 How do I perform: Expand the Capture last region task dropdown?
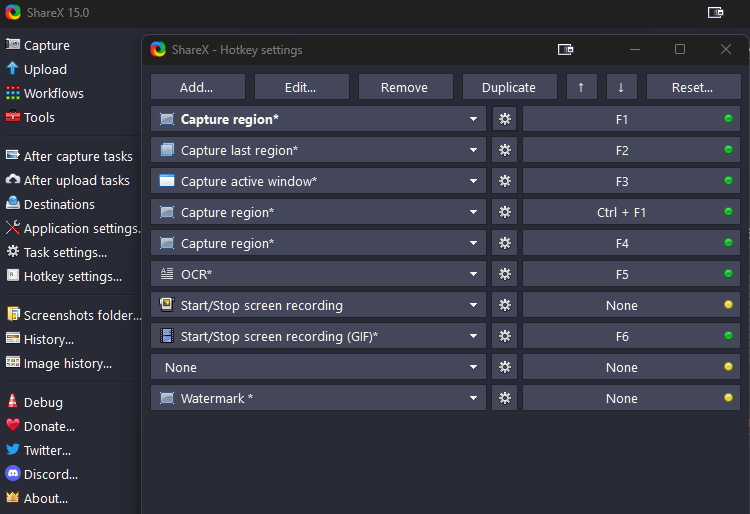tap(474, 150)
